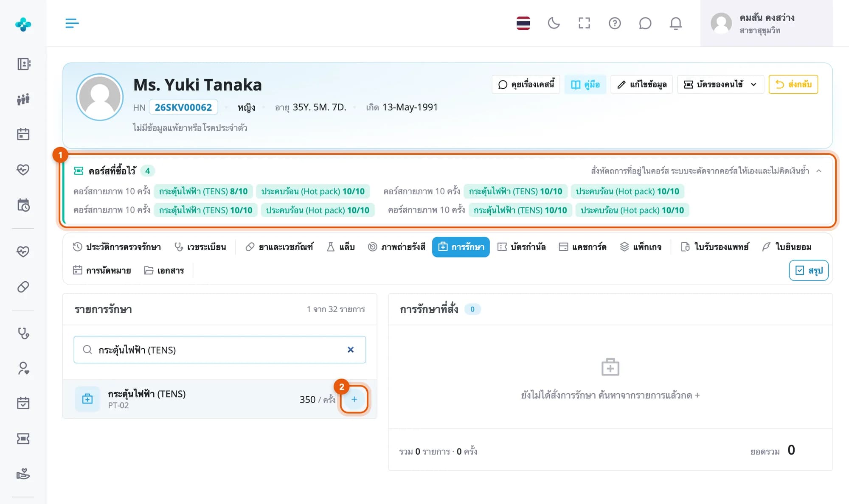Open the บัตรของคนไข้ dropdown
849x504 pixels.
pos(720,84)
